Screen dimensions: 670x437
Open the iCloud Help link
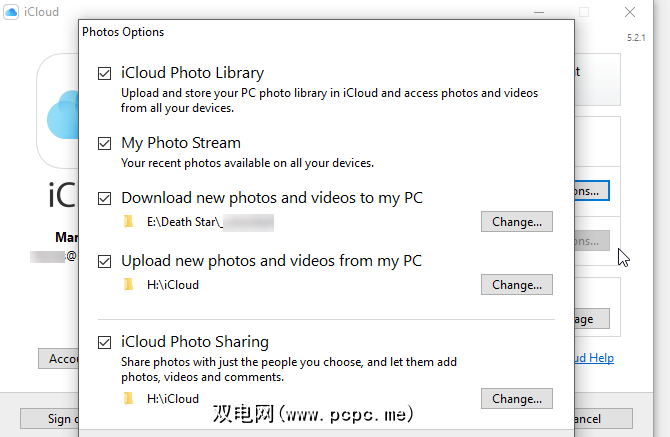tap(595, 358)
